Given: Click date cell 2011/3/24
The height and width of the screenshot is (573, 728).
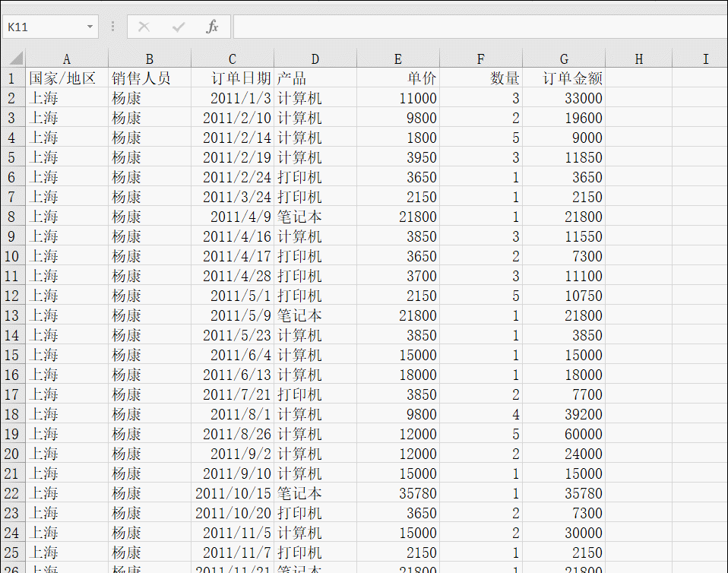Looking at the screenshot, I should coord(233,197).
